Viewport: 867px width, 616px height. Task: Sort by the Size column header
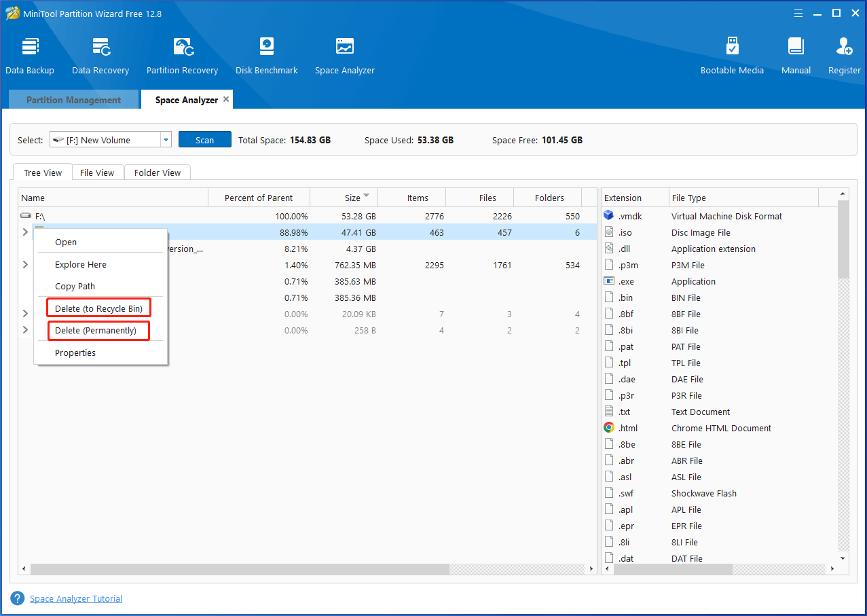tap(344, 198)
